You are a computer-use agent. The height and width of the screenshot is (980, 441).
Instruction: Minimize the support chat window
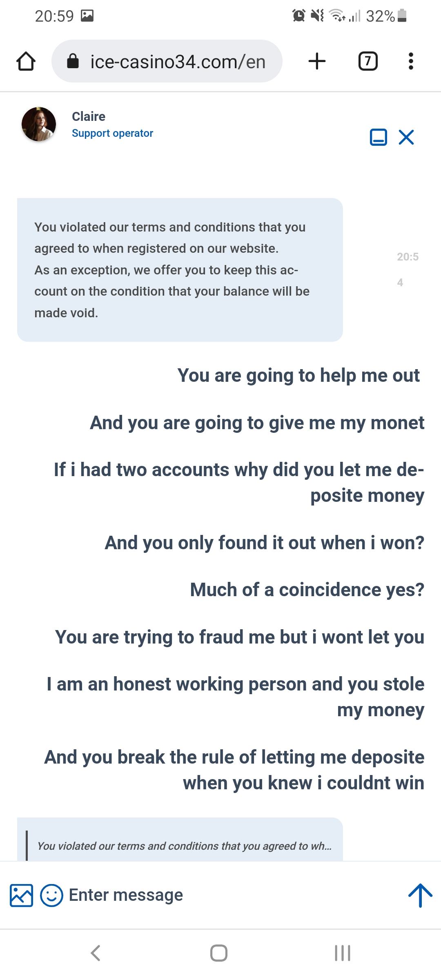[378, 137]
